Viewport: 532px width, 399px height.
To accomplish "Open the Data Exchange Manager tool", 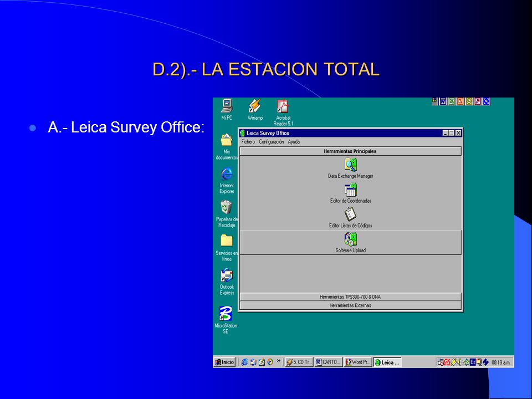I will coord(350,168).
